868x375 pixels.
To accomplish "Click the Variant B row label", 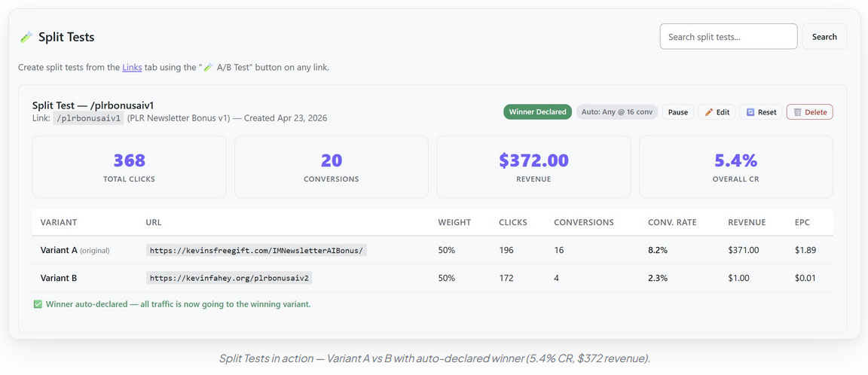I will (x=59, y=278).
